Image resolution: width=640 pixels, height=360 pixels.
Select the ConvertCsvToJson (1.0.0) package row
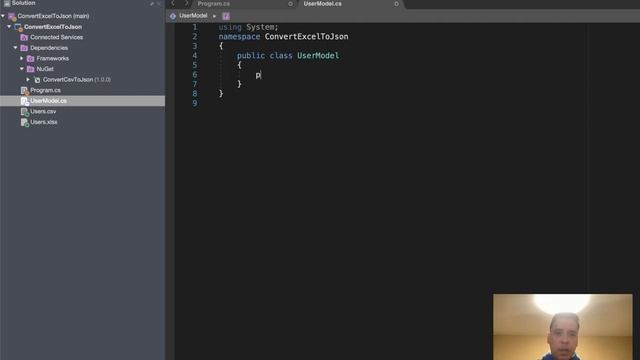click(x=77, y=80)
